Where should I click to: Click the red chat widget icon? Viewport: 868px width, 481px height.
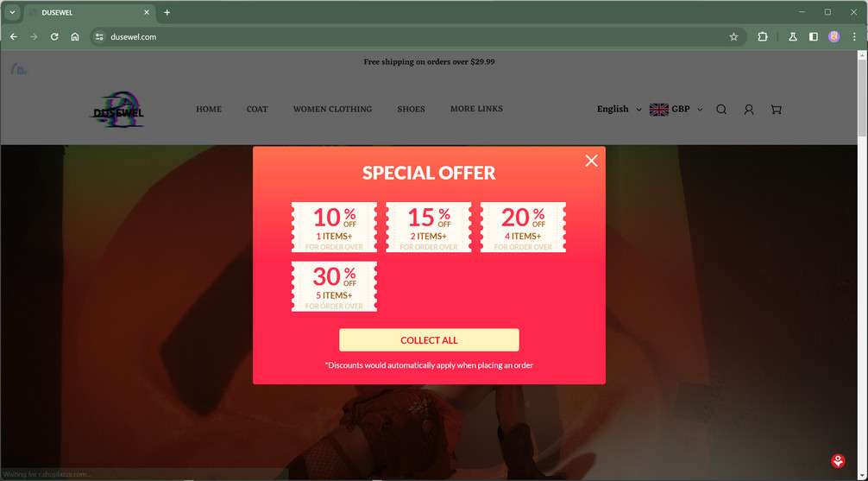click(x=838, y=460)
